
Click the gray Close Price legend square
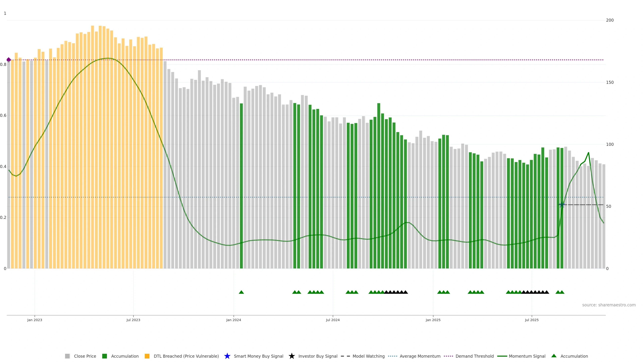click(x=67, y=356)
